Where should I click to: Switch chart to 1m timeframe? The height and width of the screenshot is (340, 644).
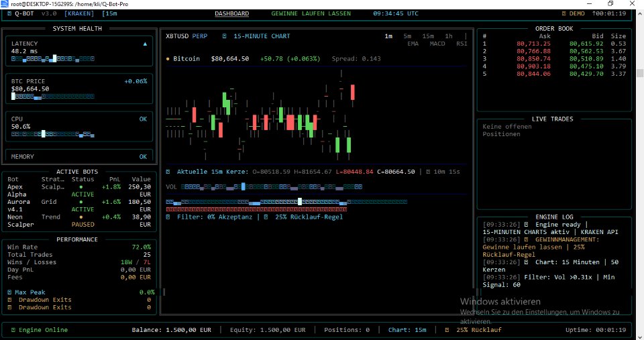[x=388, y=36]
